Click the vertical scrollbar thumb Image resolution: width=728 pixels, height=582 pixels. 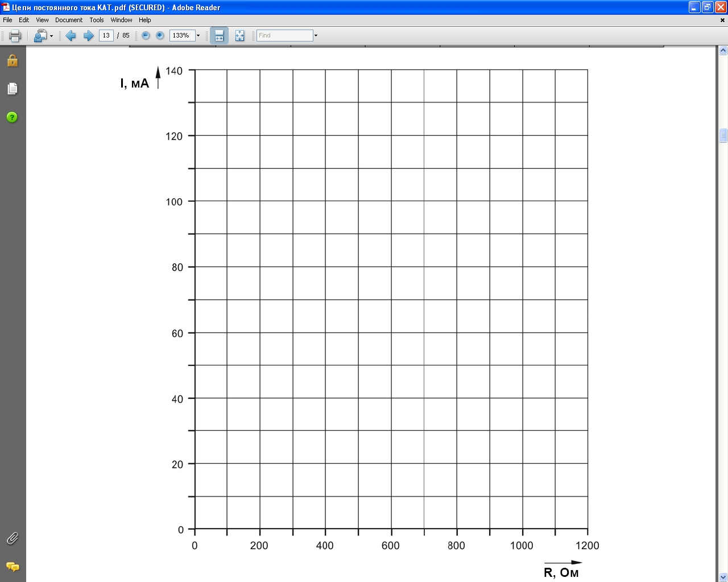click(723, 135)
